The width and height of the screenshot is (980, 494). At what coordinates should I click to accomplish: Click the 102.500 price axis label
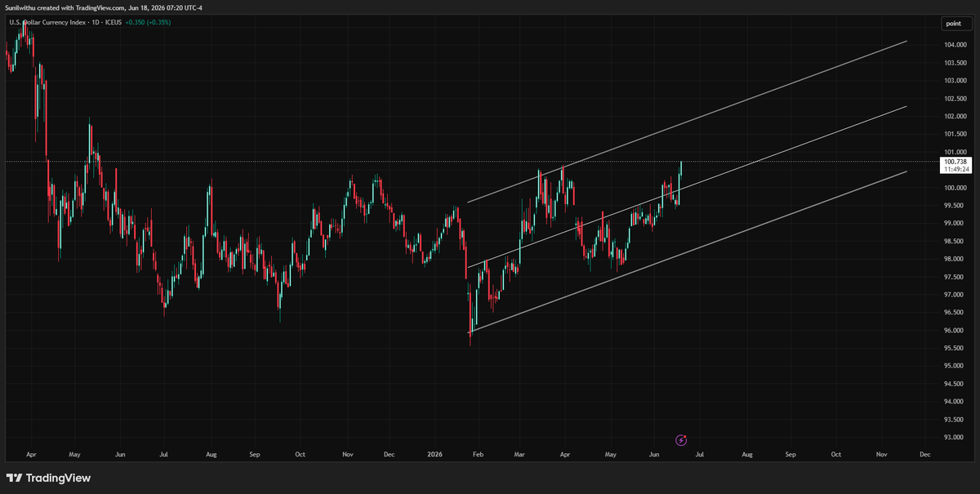coord(955,99)
